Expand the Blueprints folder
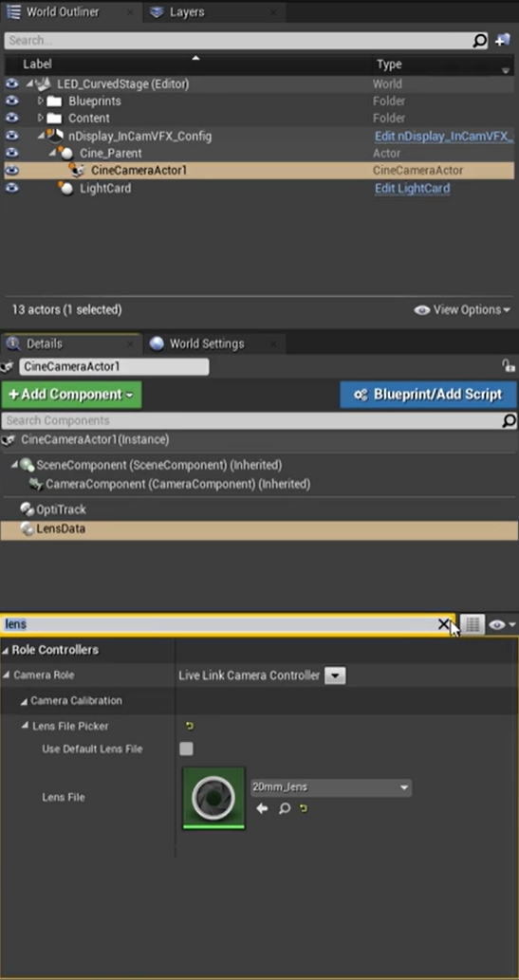Image resolution: width=519 pixels, height=980 pixels. (x=41, y=101)
